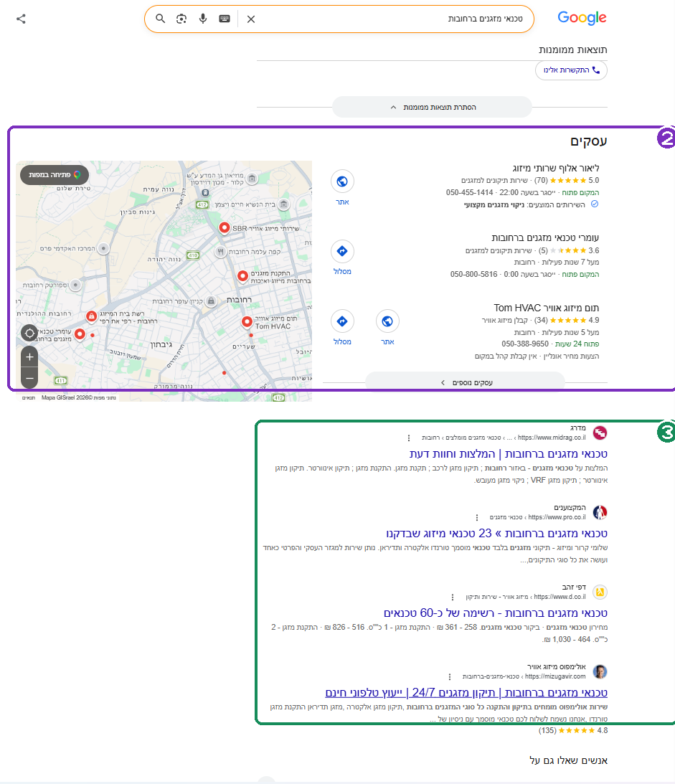The width and height of the screenshot is (675, 784).
Task: Click the map my-location target icon
Action: click(29, 333)
